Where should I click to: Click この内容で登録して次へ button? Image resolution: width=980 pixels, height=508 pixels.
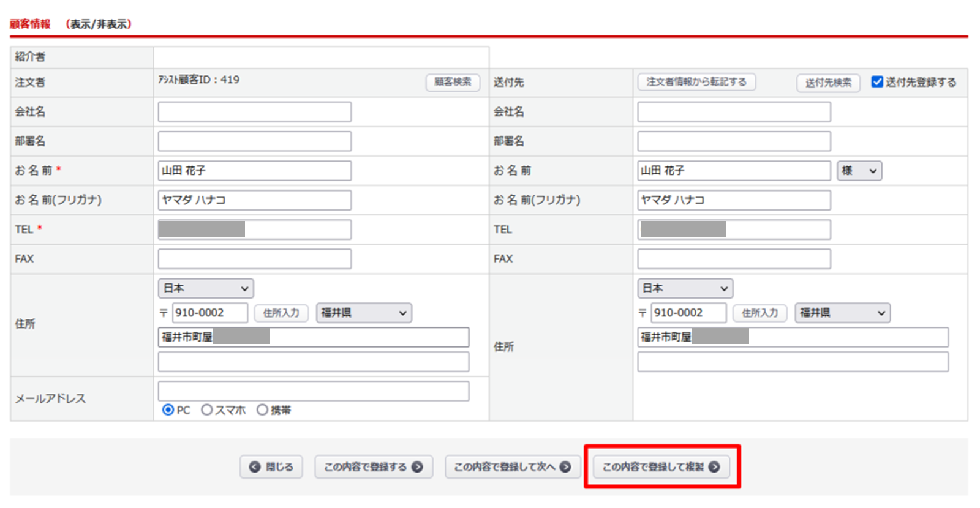point(512,467)
